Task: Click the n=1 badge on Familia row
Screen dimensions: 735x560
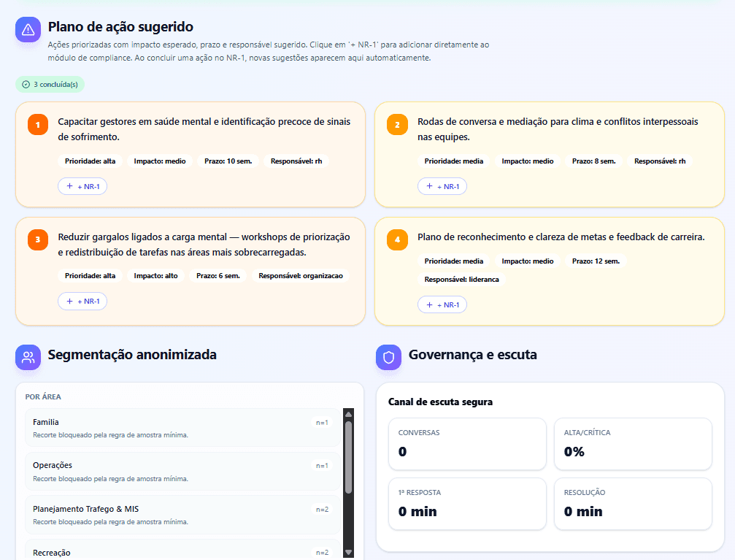Action: click(x=322, y=423)
